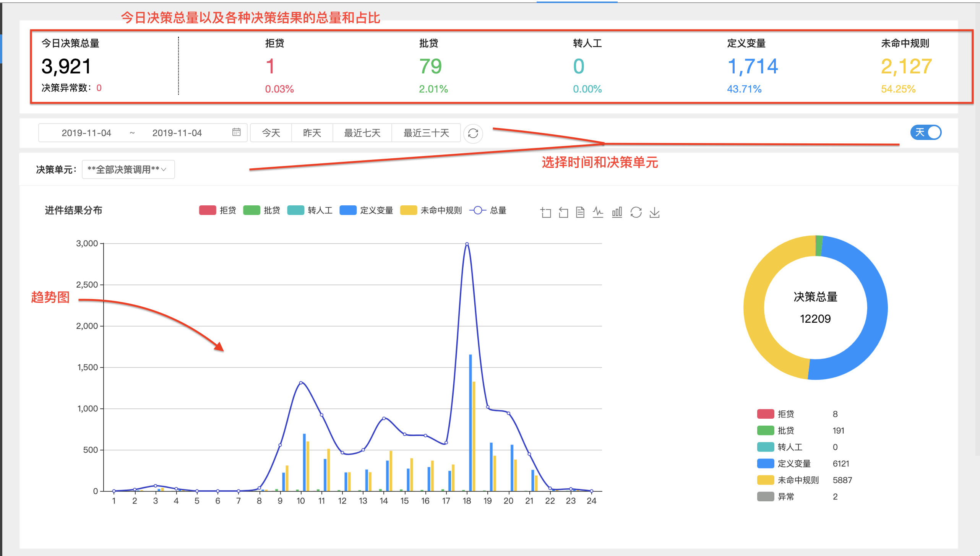
Task: Download the chart as an image
Action: 654,212
